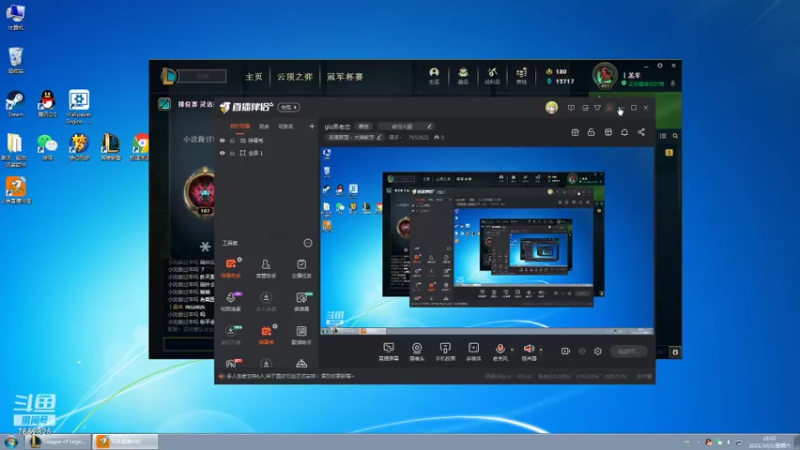Click the play button in League client
The image size is (800, 450).
[203, 77]
